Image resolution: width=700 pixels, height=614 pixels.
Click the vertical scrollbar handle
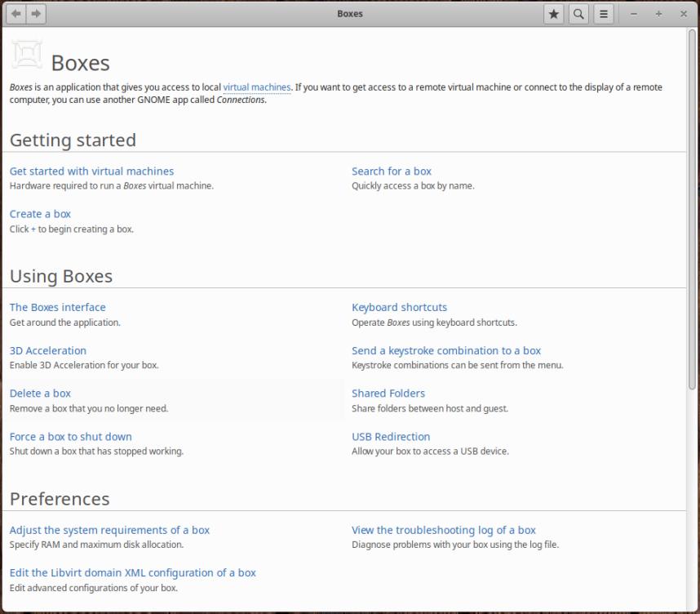point(692,210)
